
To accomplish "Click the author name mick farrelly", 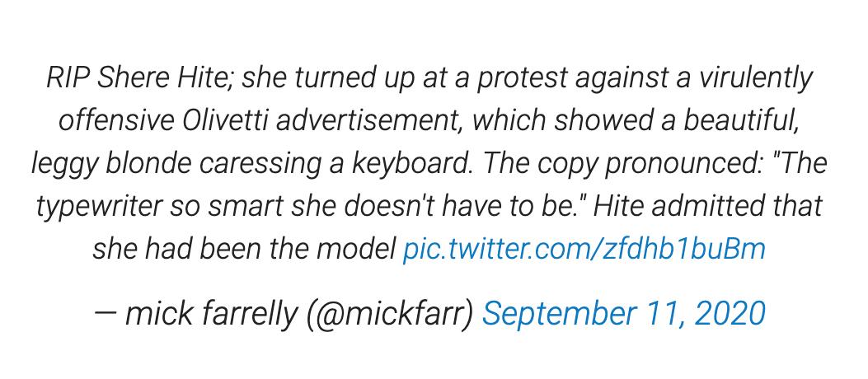I will point(209,314).
